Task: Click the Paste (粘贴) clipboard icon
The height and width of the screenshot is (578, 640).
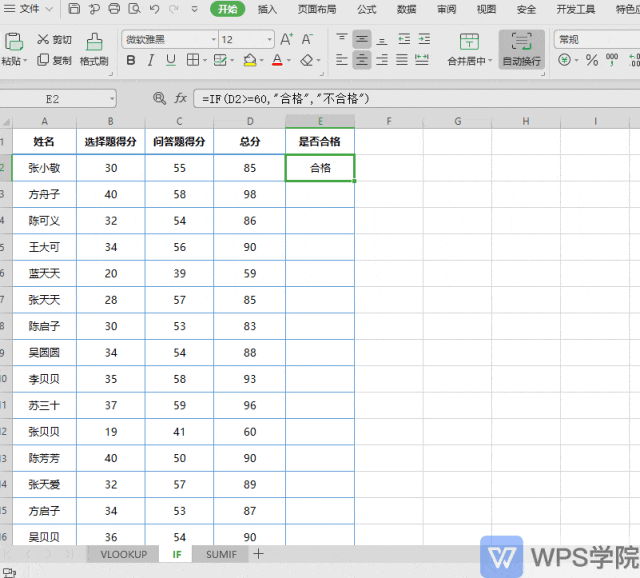Action: pos(13,42)
